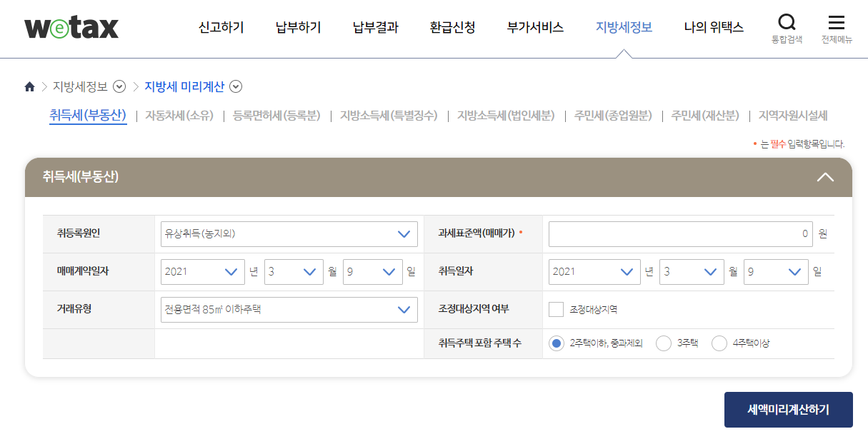Switch to the 등록면허세(등록분) tab
The width and height of the screenshot is (868, 444).
276,116
